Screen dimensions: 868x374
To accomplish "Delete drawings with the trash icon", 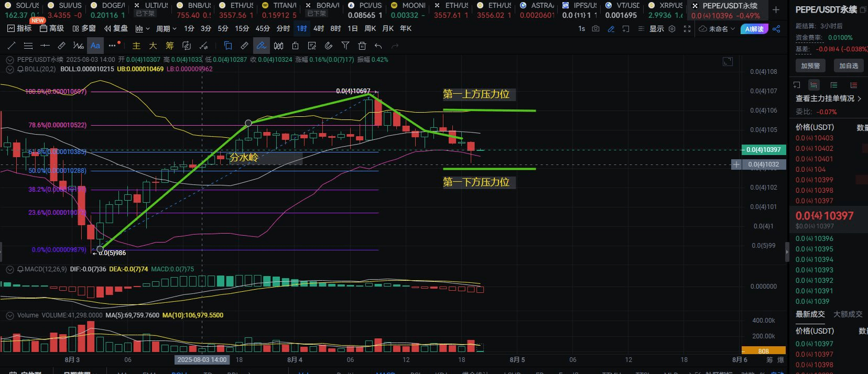I will pyautogui.click(x=362, y=46).
